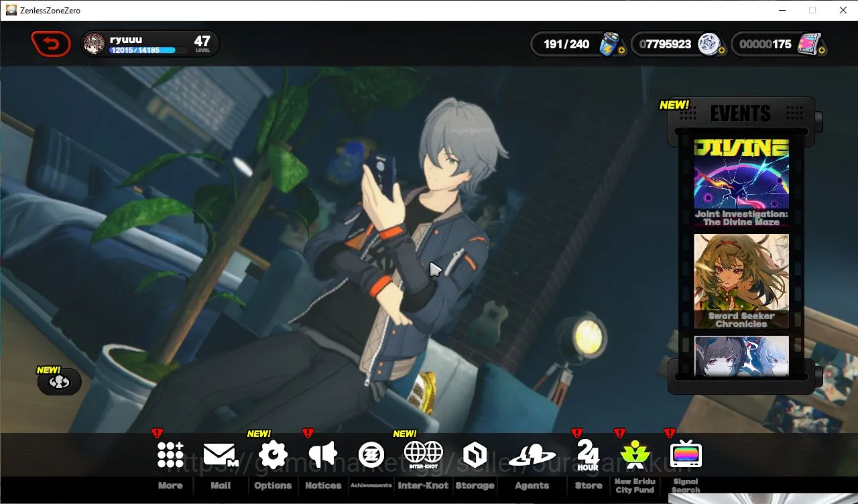The image size is (858, 504).
Task: Click the ryuuu player name
Action: 126,40
